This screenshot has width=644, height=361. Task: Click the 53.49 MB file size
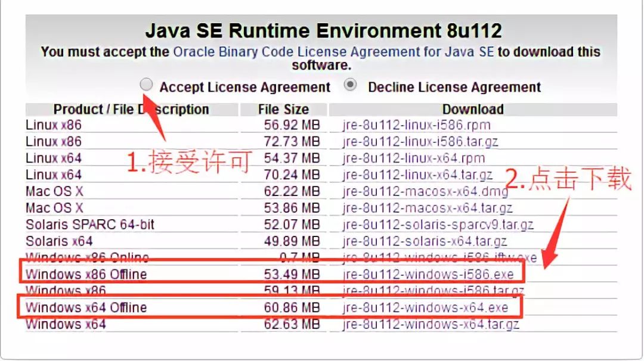292,274
